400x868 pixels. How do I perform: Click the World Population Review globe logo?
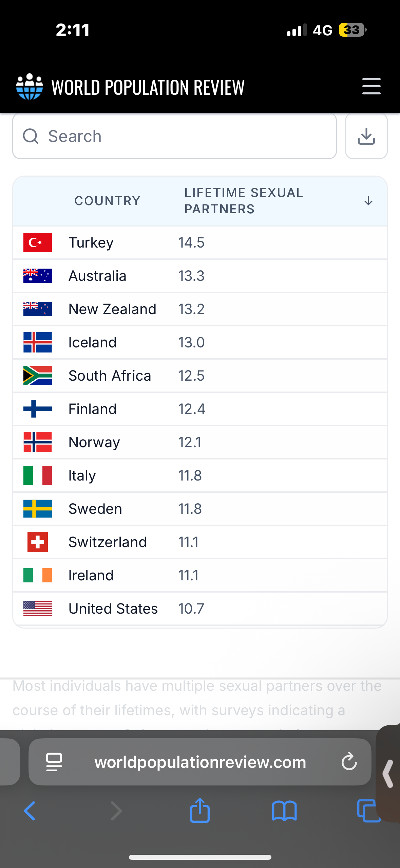(30, 87)
